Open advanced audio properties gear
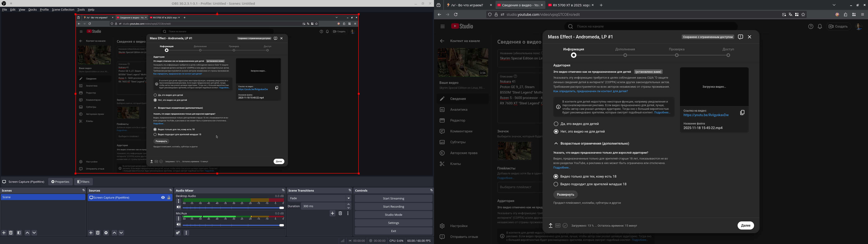Viewport: 868px width, 244px height. tap(178, 233)
